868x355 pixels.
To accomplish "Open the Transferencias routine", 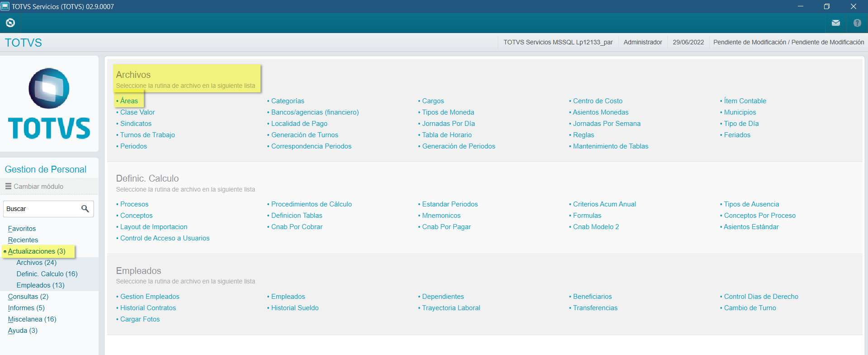I will coord(595,308).
